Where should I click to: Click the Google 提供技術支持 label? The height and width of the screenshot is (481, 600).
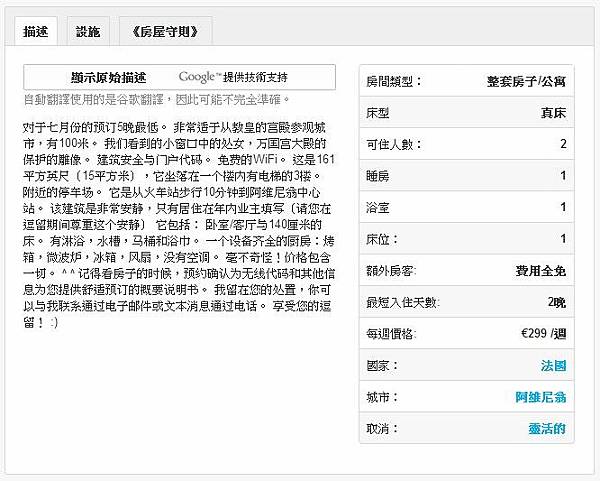[x=233, y=77]
